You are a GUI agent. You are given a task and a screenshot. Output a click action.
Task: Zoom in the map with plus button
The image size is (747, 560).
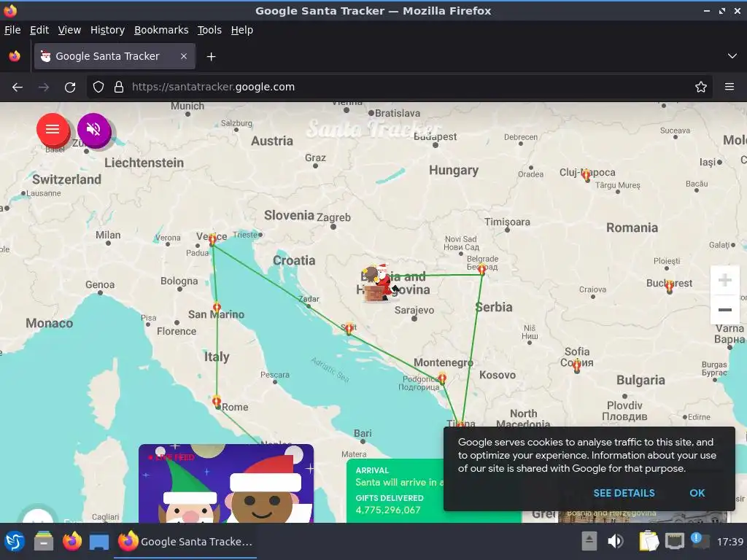[x=724, y=280]
